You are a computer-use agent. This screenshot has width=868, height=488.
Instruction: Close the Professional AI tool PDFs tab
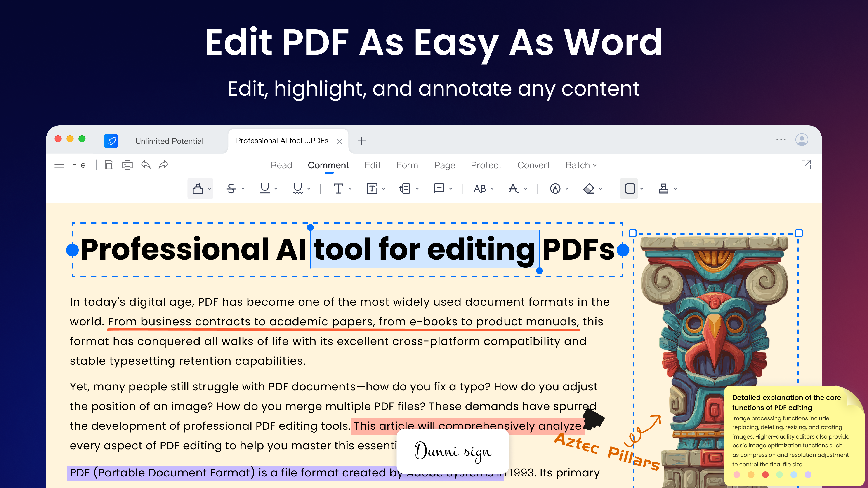(x=339, y=141)
